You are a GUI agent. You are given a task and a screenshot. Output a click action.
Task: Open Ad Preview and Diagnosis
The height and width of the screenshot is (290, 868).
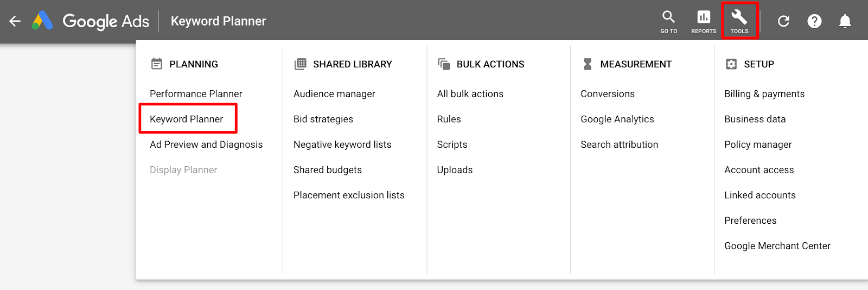(x=206, y=144)
